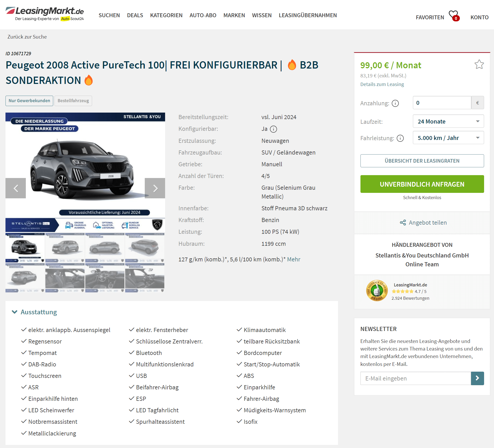The image size is (494, 448).
Task: Open the KATEGORIEN menu
Action: tap(166, 15)
